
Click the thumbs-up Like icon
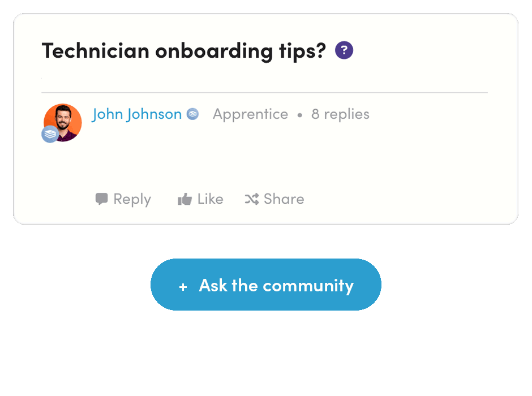[x=185, y=199]
